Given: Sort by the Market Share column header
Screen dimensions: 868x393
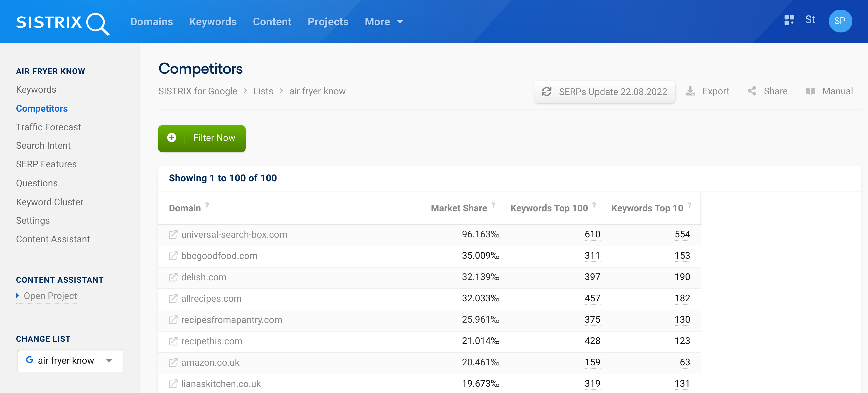Looking at the screenshot, I should tap(459, 208).
